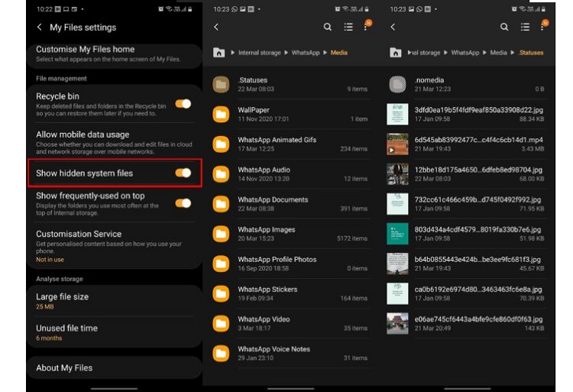The width and height of the screenshot is (573, 392).
Task: Open search in the Media folder screen
Action: (x=328, y=27)
